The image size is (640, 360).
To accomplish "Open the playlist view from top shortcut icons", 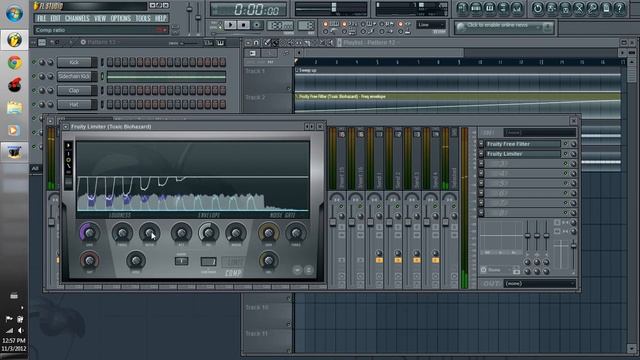I will point(462,8).
